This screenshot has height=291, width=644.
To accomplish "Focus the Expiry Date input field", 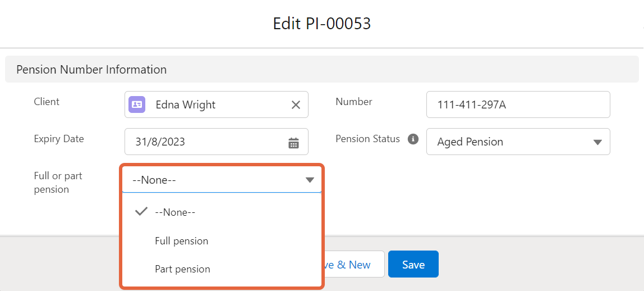I will pos(217,142).
